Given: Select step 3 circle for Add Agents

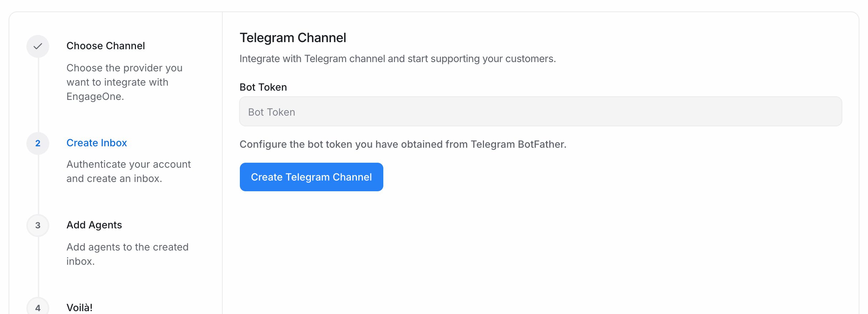Looking at the screenshot, I should (38, 225).
